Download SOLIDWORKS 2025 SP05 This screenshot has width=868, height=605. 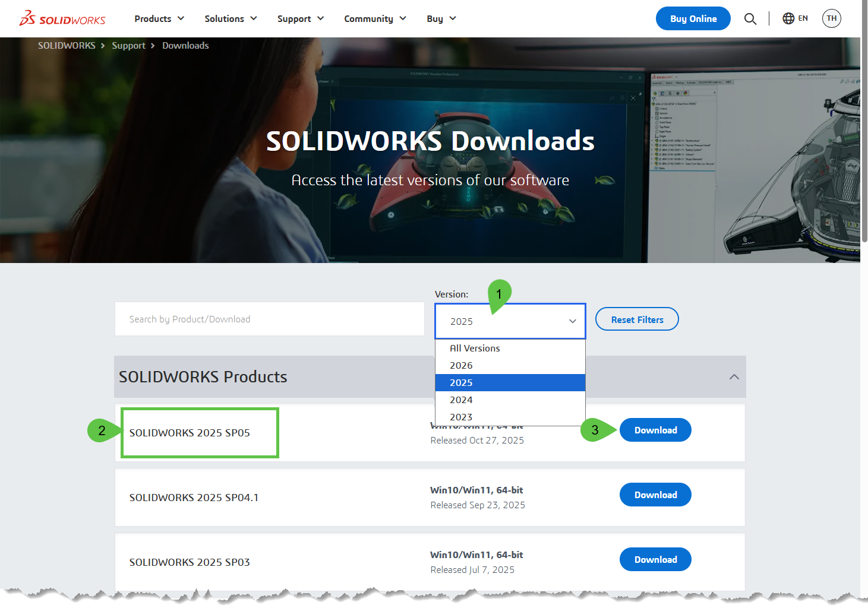pos(655,430)
